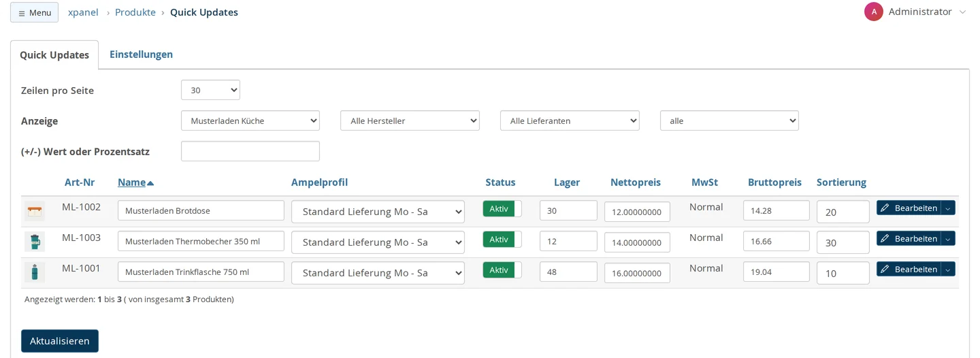Click the ascending sort arrow beside Name

(x=150, y=183)
